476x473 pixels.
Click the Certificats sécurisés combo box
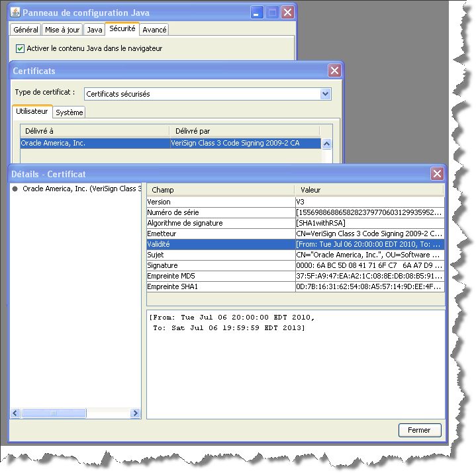[208, 94]
